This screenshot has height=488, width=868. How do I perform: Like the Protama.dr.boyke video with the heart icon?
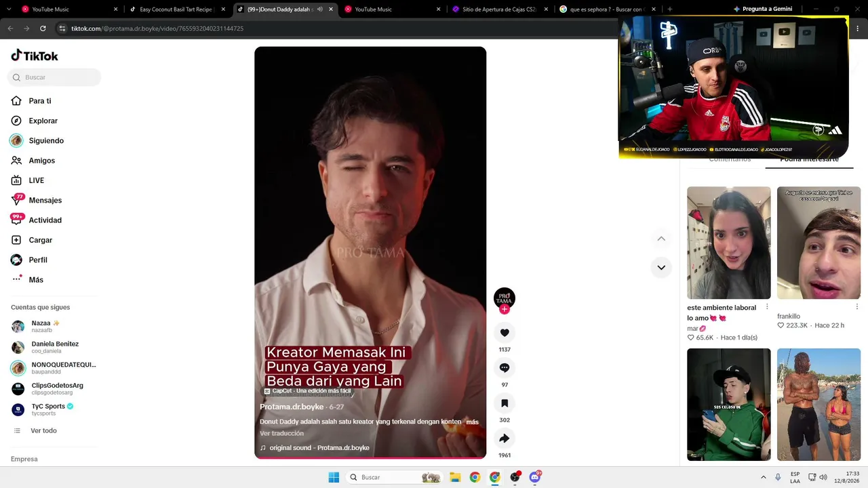pos(505,333)
